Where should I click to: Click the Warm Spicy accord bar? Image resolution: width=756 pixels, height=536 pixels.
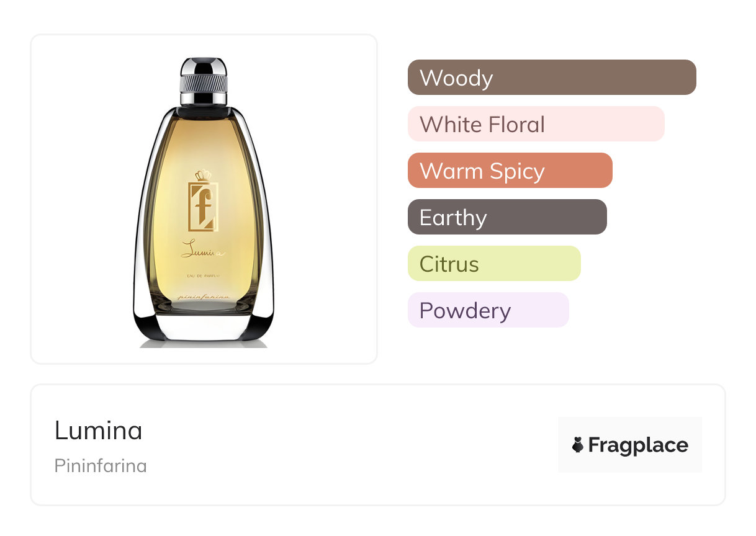[510, 171]
